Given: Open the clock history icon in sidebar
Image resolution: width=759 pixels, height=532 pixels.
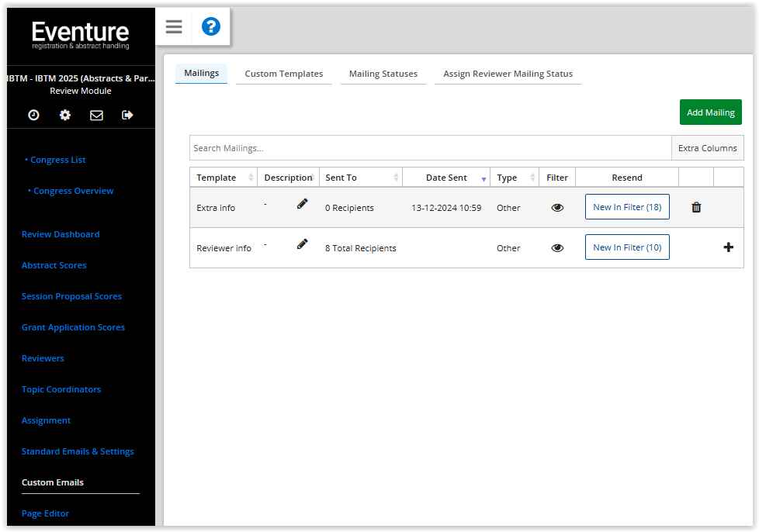Looking at the screenshot, I should pos(33,115).
